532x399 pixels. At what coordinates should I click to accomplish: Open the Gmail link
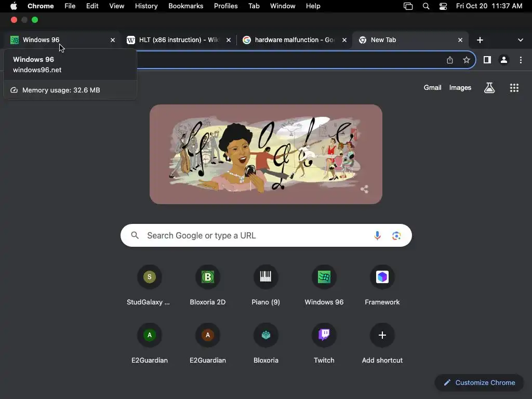tap(433, 87)
